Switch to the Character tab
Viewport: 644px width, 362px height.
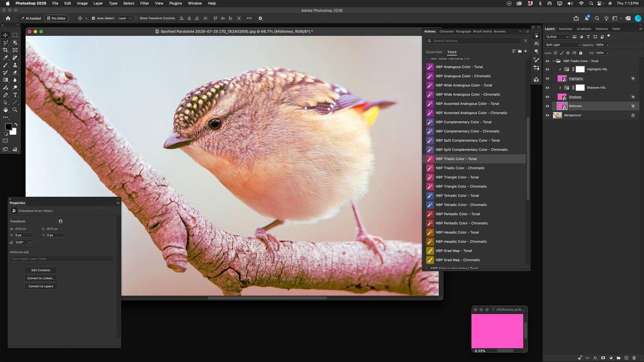[x=447, y=32]
